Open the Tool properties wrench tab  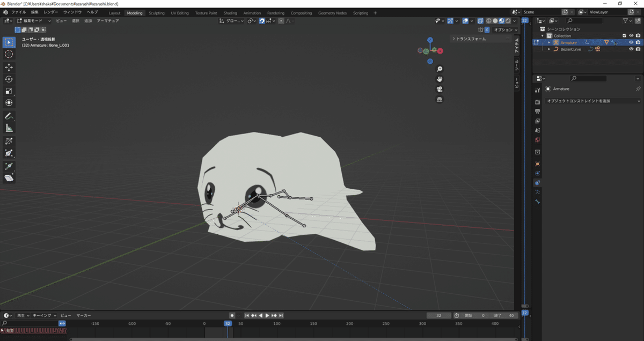point(537,90)
